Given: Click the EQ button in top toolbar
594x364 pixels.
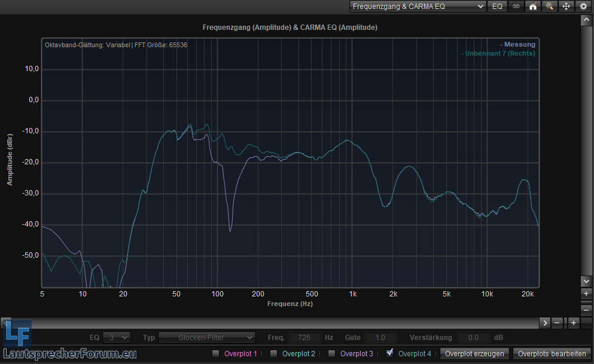Looking at the screenshot, I should [x=497, y=7].
